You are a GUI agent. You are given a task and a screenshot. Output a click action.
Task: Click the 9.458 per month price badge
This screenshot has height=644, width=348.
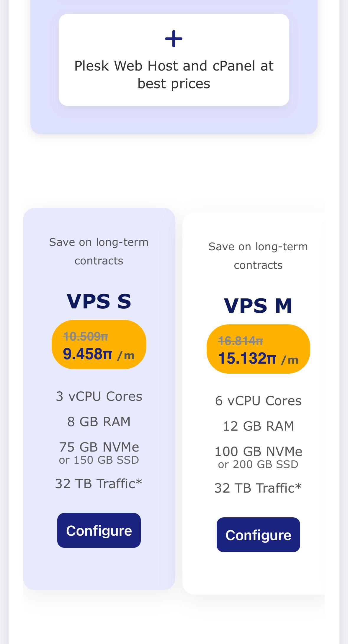tap(99, 344)
